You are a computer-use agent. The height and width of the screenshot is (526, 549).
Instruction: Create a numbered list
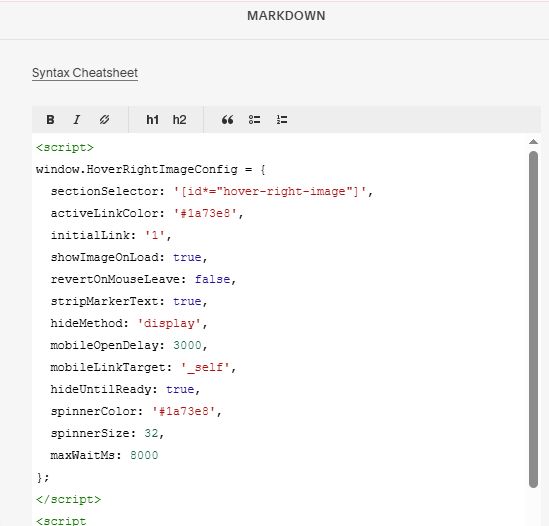click(x=282, y=120)
